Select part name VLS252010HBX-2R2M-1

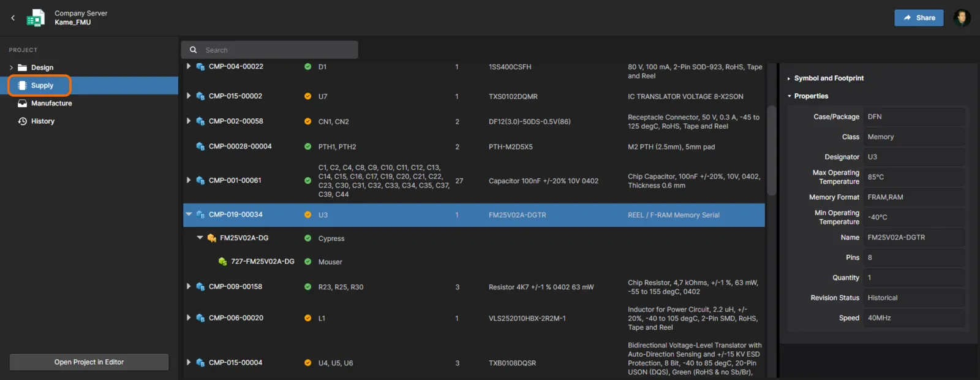[x=527, y=319]
